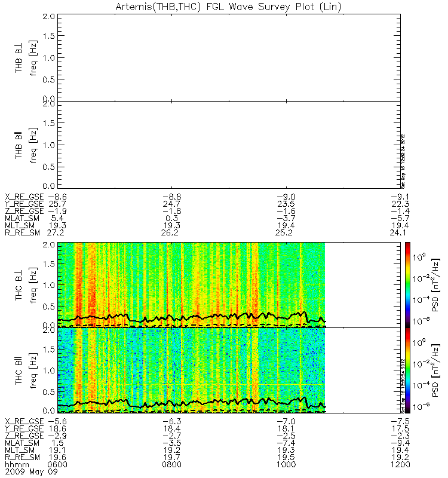Click the Y_RE_GSE value "18.1"

click(286, 428)
